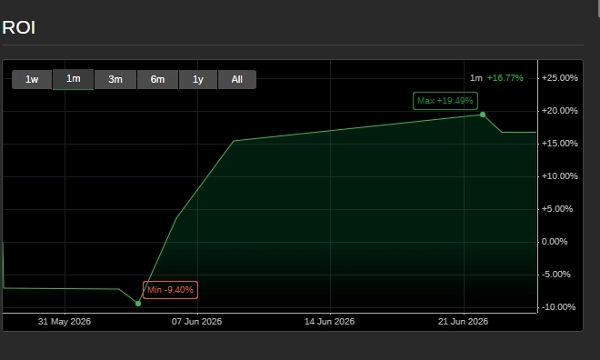Click the ROI heading
This screenshot has width=600, height=360.
pos(19,28)
